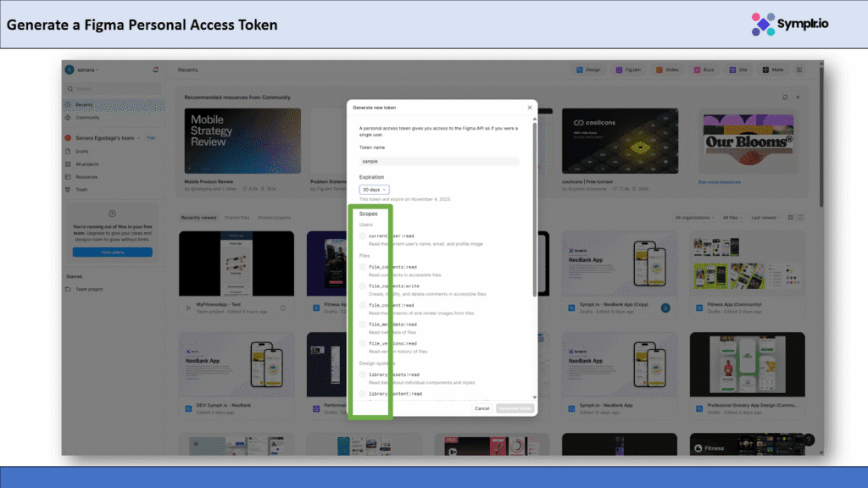Click the notifications bell icon

click(x=155, y=69)
